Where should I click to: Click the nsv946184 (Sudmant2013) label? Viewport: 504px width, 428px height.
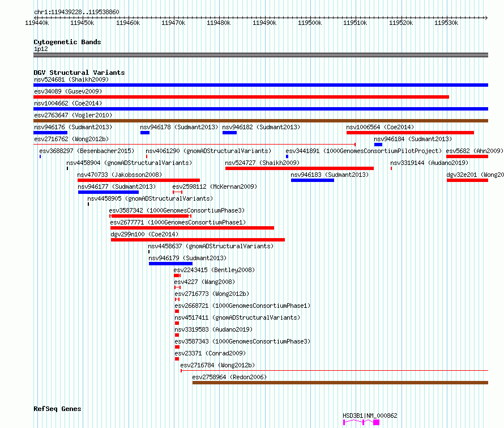[x=413, y=139]
